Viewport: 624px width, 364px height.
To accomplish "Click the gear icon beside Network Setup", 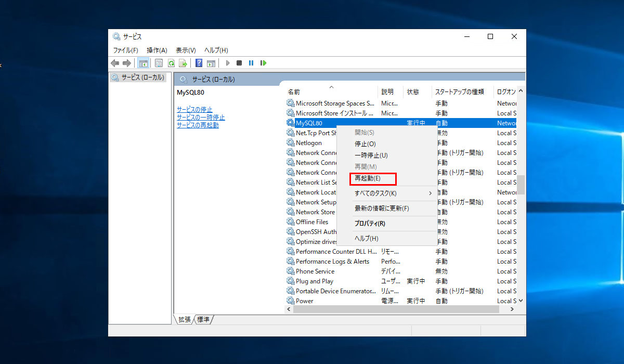I will (290, 202).
